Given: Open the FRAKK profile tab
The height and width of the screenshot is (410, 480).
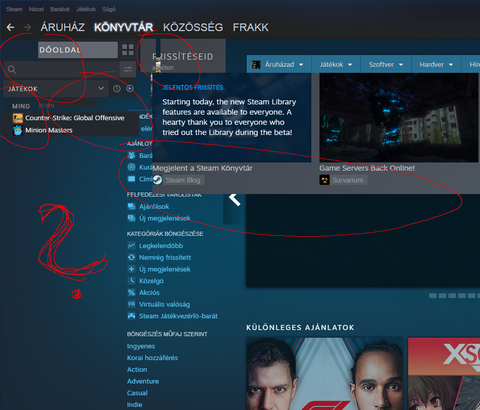Looking at the screenshot, I should (x=251, y=27).
